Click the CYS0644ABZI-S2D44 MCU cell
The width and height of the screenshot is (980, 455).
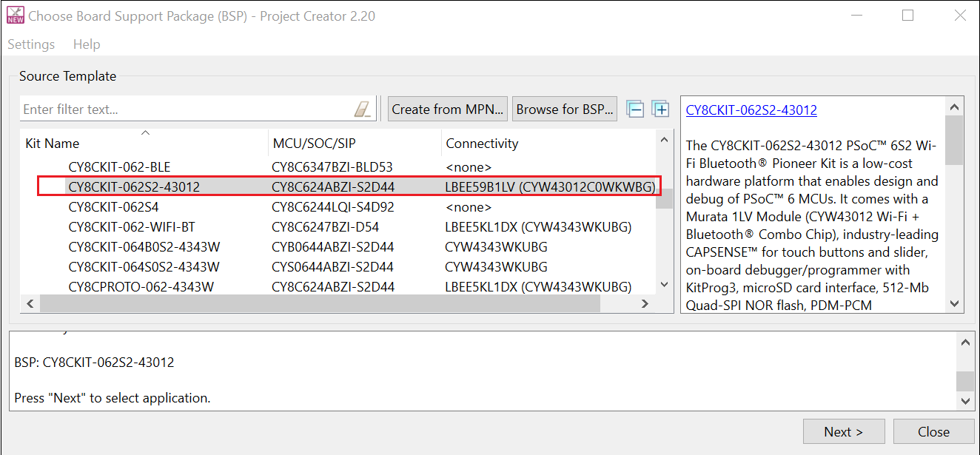(x=333, y=267)
